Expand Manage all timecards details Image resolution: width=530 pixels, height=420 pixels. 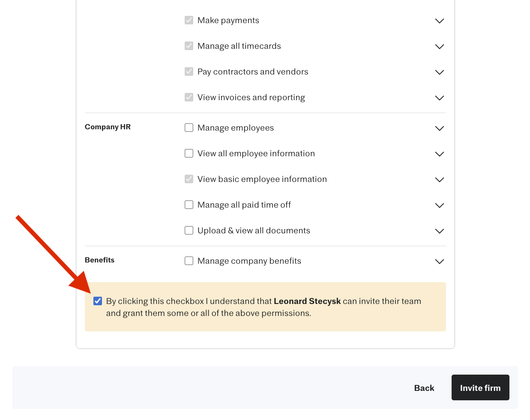[439, 46]
